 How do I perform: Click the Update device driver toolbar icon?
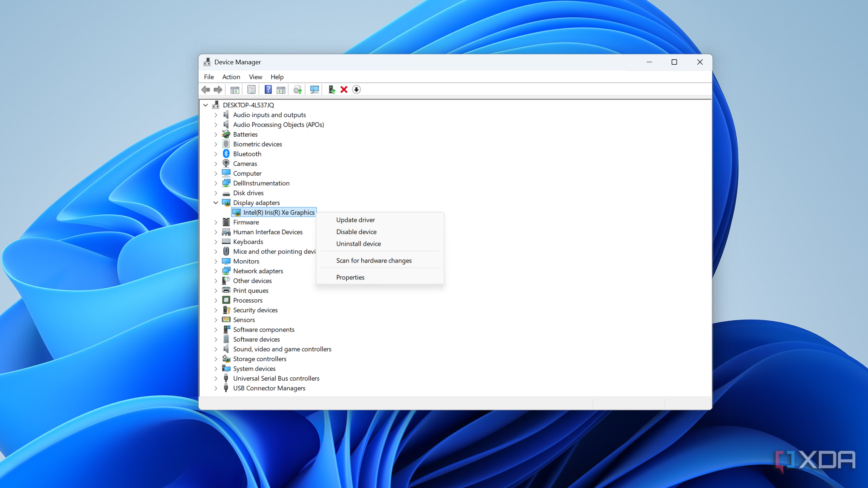pos(298,90)
